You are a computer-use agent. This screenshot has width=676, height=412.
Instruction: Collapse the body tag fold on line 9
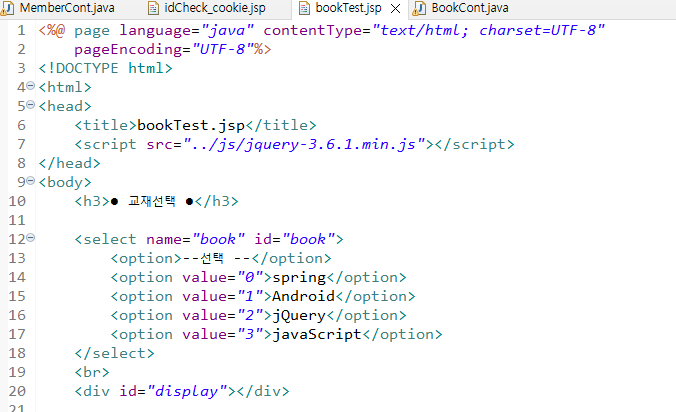31,181
